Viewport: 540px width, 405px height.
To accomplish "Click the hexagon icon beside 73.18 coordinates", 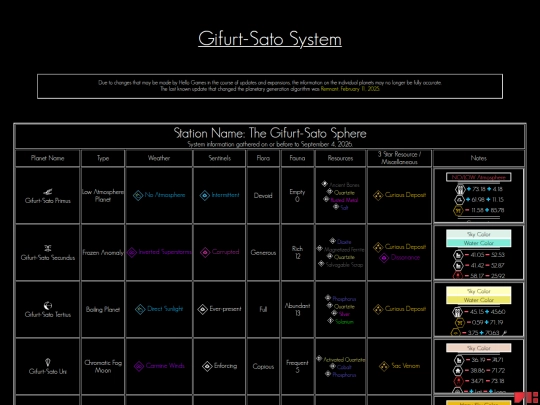I will coord(460,189).
